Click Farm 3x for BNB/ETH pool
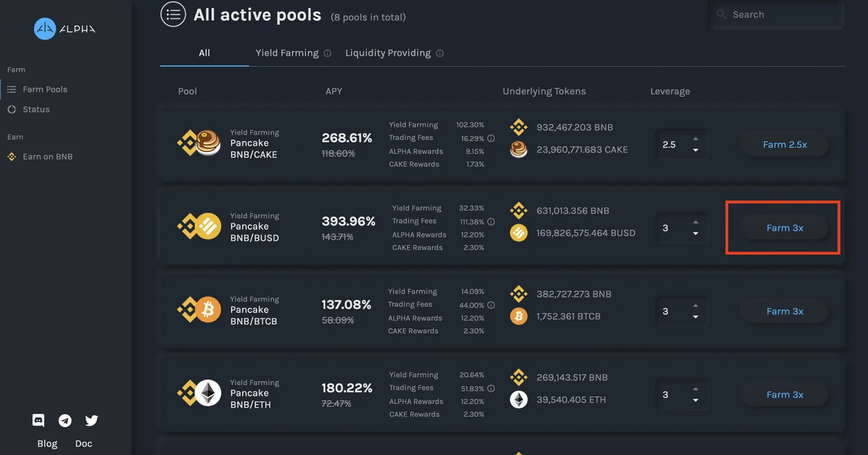868x455 pixels. point(784,395)
